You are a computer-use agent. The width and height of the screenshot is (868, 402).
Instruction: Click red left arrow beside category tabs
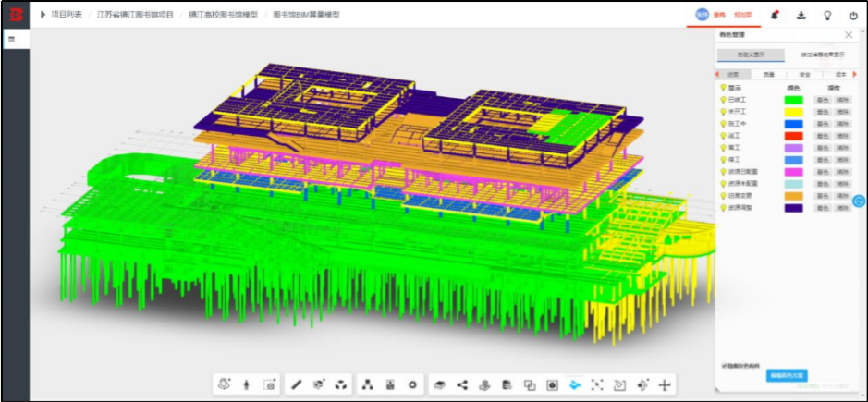pyautogui.click(x=717, y=74)
